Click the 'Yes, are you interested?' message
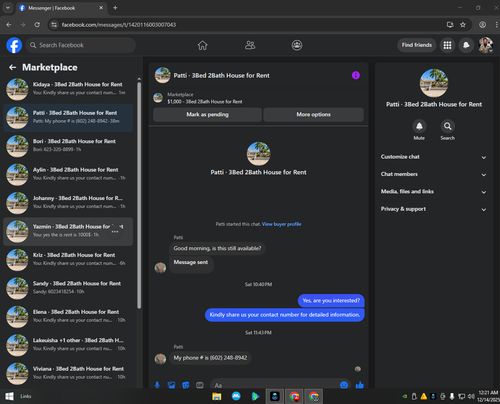 [331, 300]
